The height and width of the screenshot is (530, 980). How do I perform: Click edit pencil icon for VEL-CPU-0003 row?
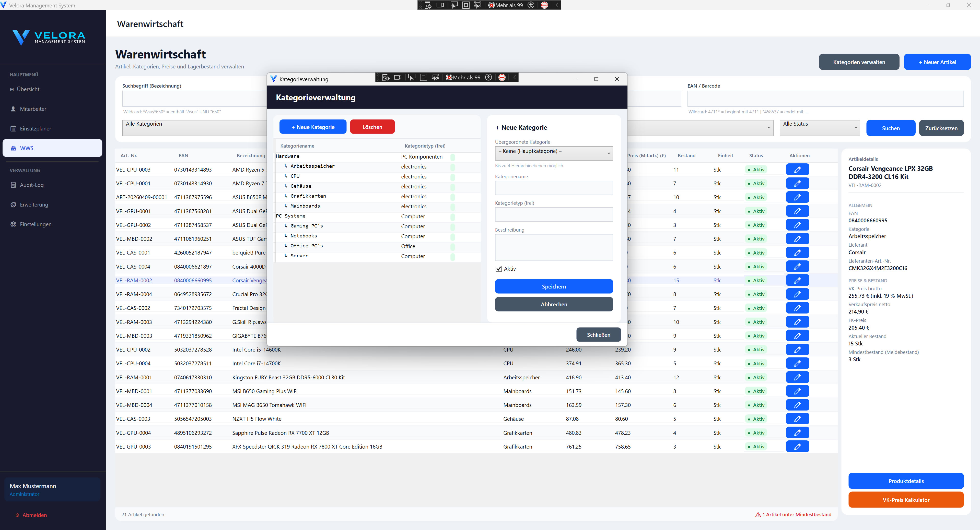(x=797, y=170)
